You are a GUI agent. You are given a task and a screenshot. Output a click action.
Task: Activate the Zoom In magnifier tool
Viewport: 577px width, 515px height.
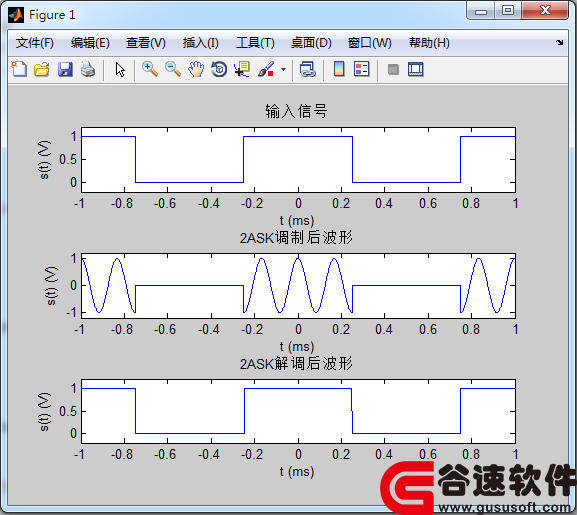pyautogui.click(x=150, y=69)
